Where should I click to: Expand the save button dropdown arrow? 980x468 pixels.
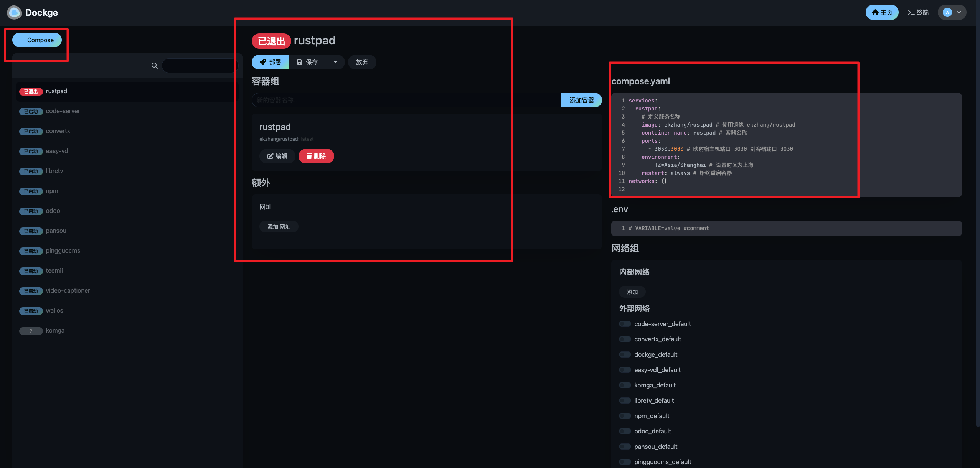(x=335, y=62)
